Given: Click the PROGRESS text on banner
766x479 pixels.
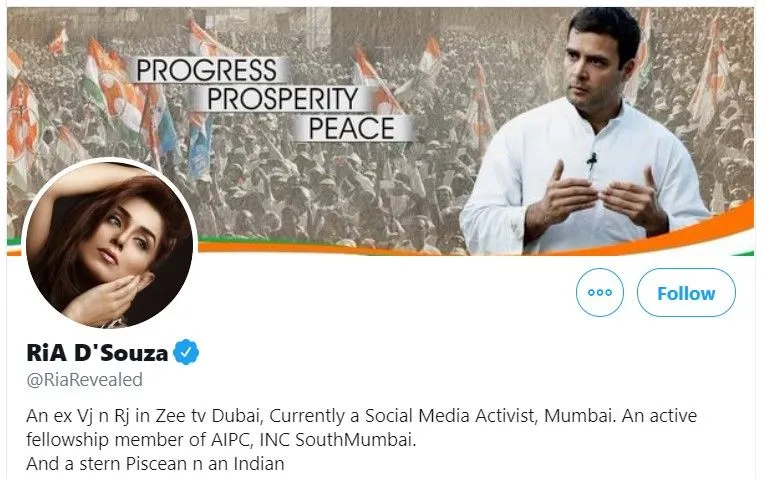Looking at the screenshot, I should tap(207, 70).
